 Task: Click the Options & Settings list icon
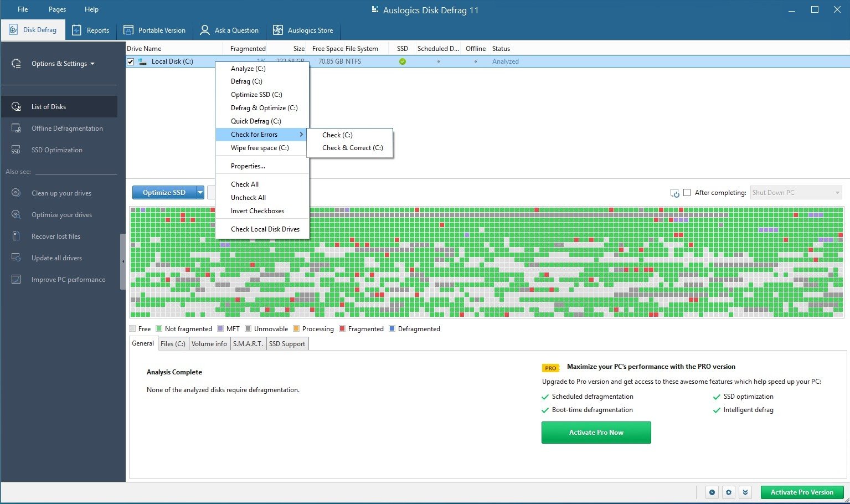point(16,64)
